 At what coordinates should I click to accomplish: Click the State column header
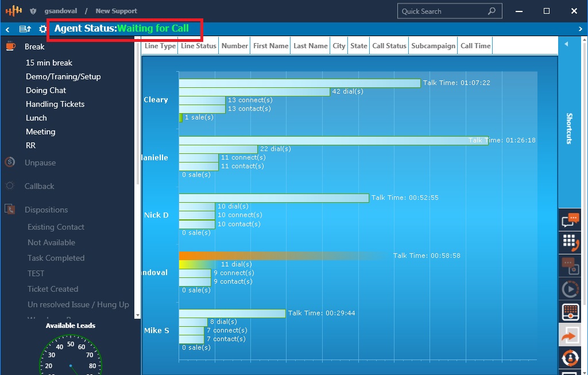(358, 46)
